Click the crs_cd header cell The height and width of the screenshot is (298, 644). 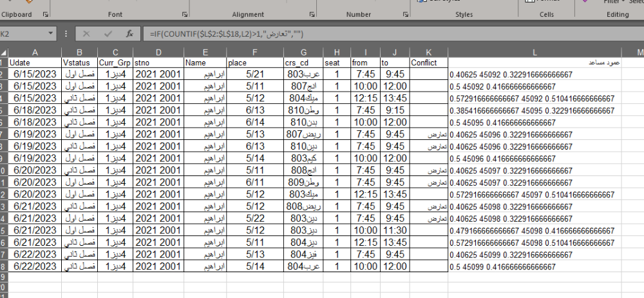(303, 63)
